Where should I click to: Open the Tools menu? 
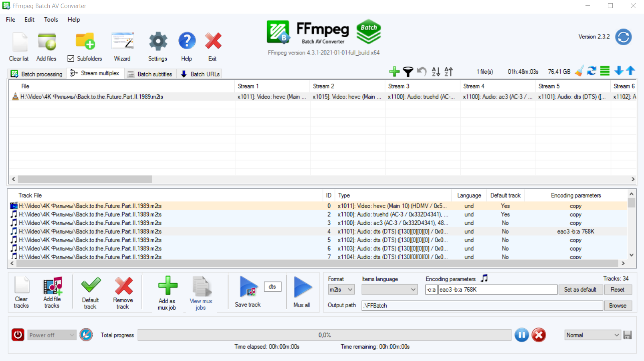(51, 20)
